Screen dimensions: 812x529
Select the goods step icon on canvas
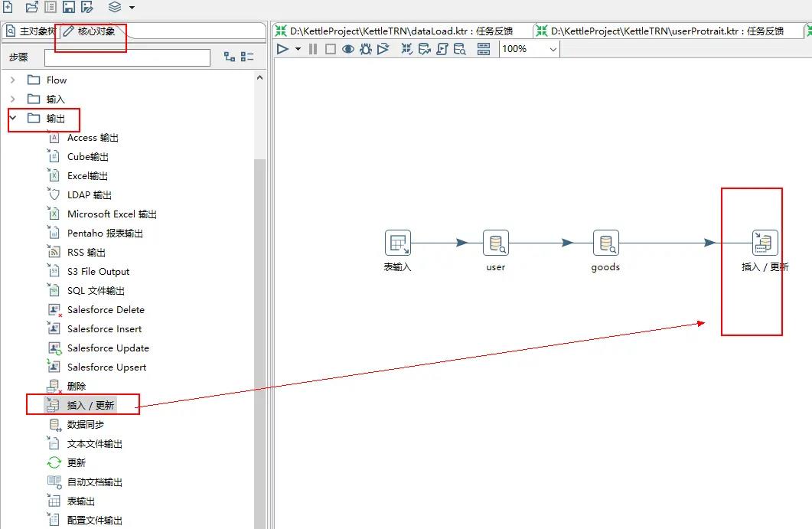pyautogui.click(x=605, y=243)
